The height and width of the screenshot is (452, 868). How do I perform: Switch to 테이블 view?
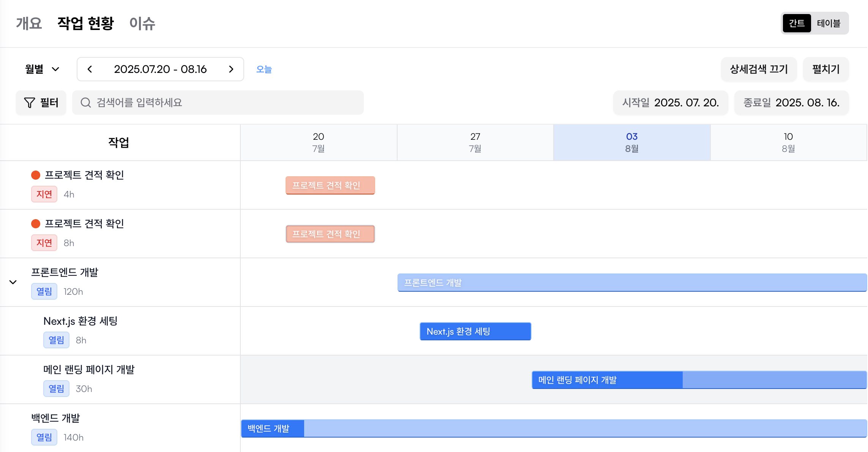[x=829, y=23]
